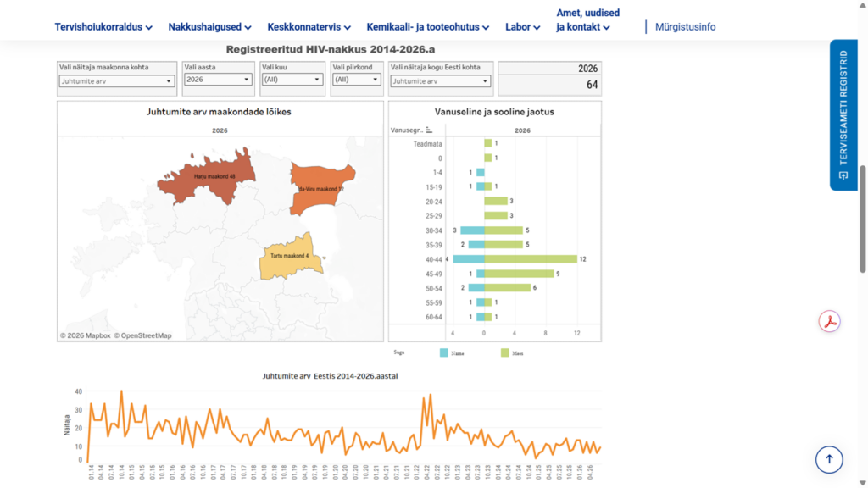The image size is (868, 488).
Task: Expand the Tervishoiukorraldus menu
Action: 103,26
